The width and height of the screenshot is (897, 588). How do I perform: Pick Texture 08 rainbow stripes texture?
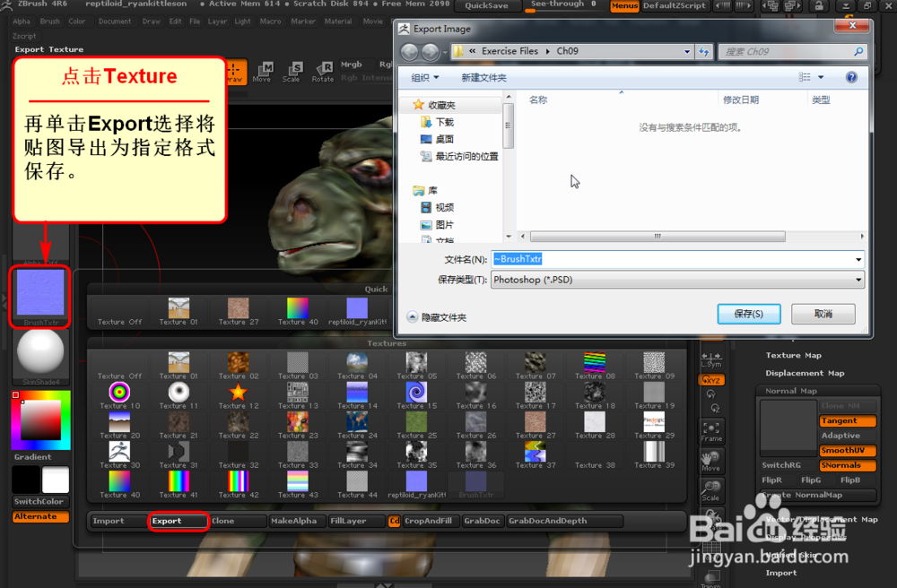coord(595,367)
